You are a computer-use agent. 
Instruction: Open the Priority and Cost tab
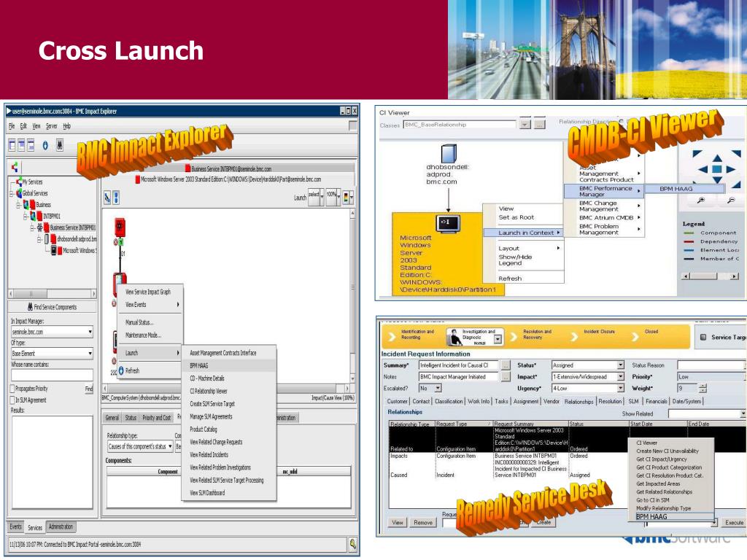pyautogui.click(x=157, y=418)
